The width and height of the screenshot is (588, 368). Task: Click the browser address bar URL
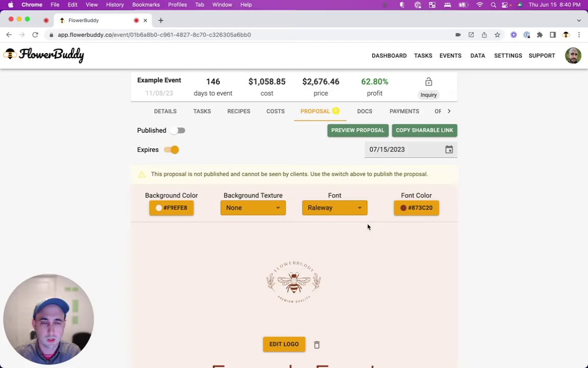(x=155, y=35)
